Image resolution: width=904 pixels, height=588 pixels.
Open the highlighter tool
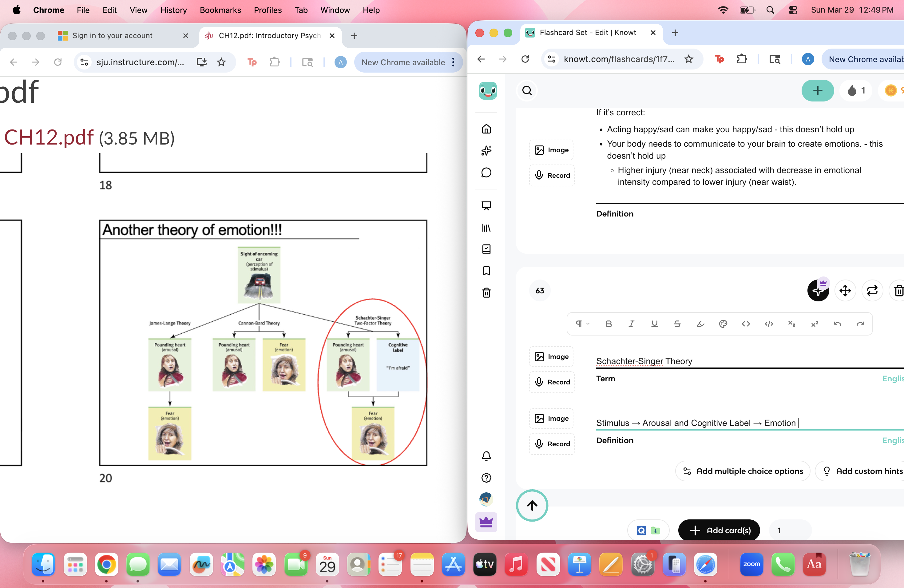point(700,324)
